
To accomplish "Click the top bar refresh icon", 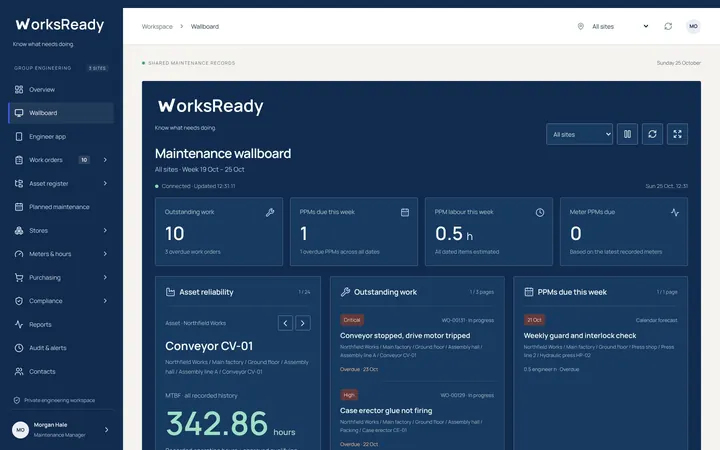I will point(668,27).
